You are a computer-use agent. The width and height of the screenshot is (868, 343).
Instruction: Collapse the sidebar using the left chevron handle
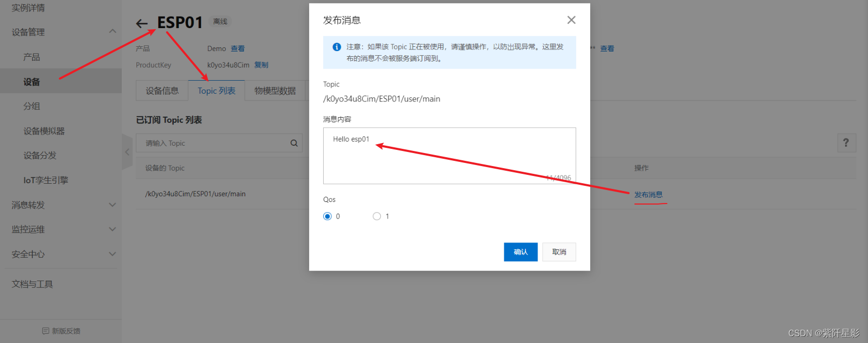click(127, 152)
